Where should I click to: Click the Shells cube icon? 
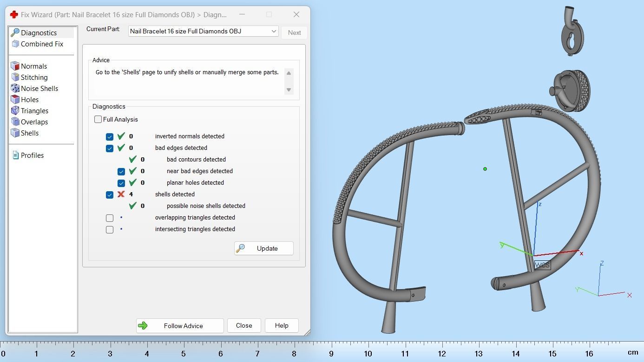click(15, 133)
